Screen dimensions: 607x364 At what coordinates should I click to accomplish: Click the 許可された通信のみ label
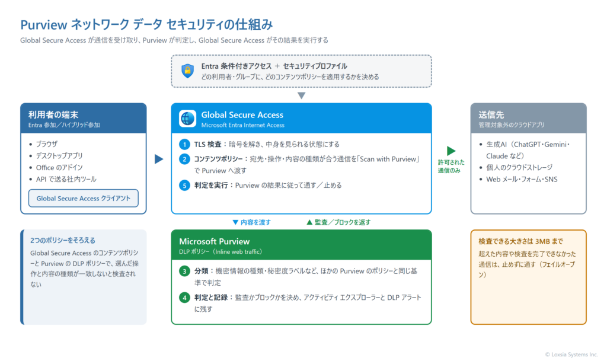(x=451, y=167)
